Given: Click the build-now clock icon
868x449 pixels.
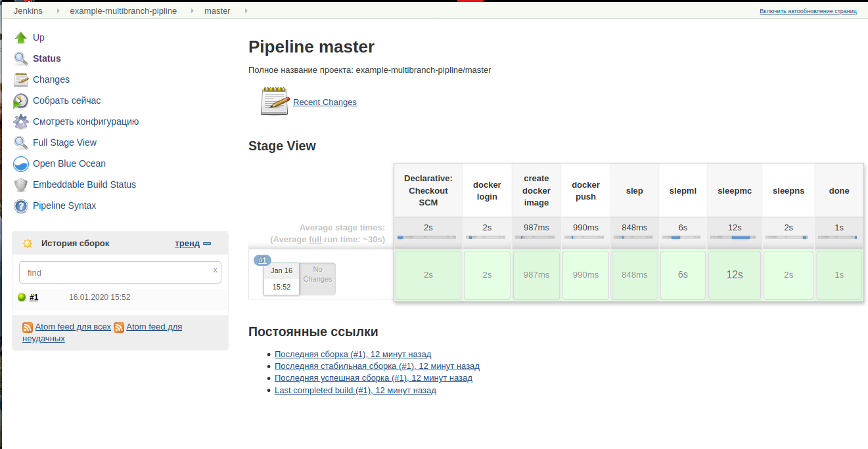Looking at the screenshot, I should 21,100.
